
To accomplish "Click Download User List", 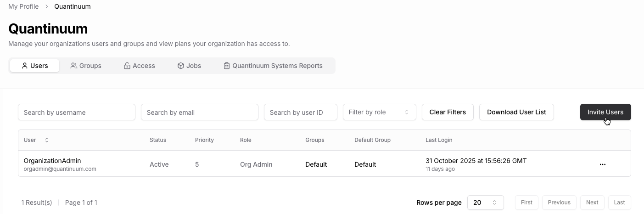I will [x=516, y=112].
